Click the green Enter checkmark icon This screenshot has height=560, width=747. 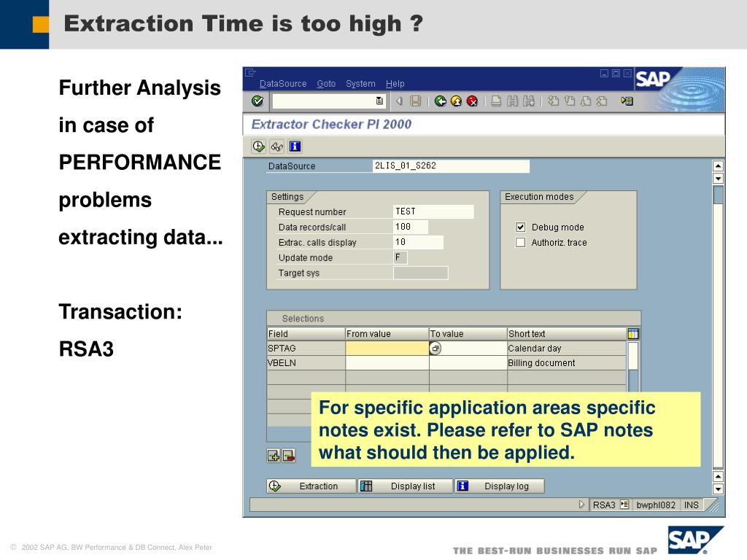[258, 101]
